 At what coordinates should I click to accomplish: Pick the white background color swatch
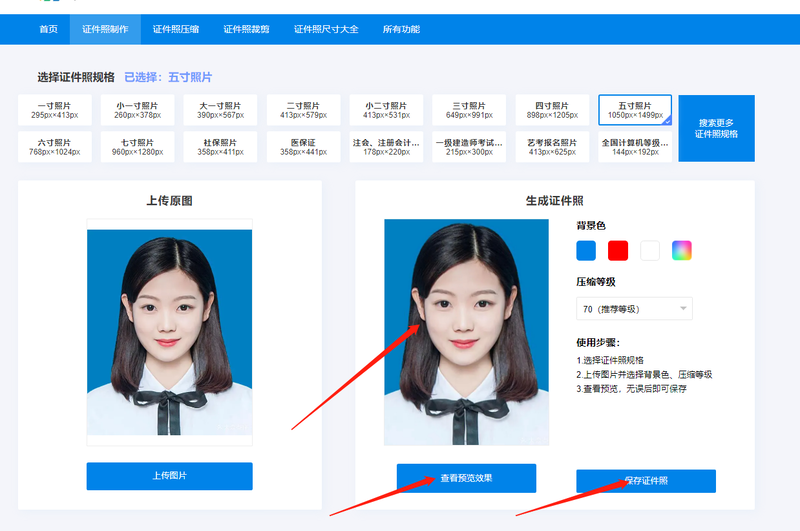pos(649,250)
